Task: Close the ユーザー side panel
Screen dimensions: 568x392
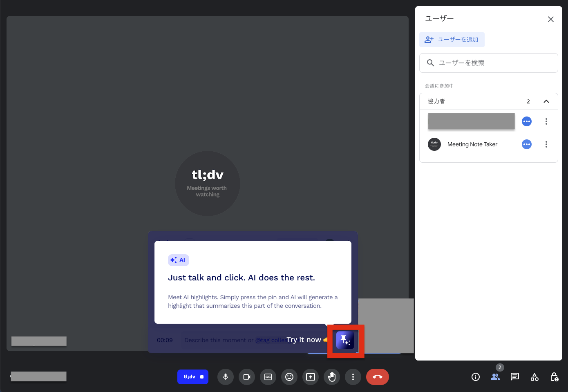Action: coord(551,19)
